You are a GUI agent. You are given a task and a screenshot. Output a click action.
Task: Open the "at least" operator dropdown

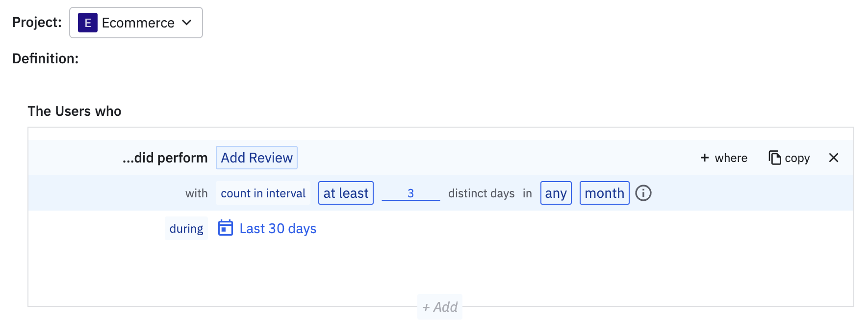(346, 193)
